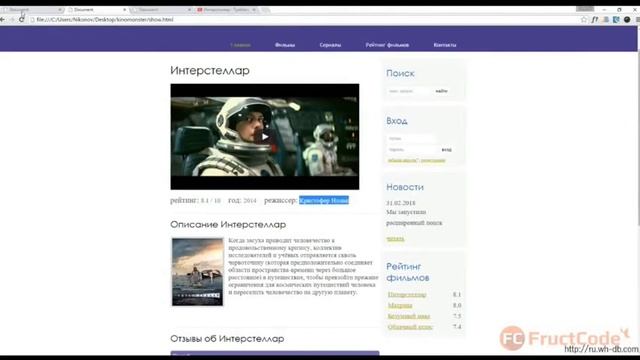640x360 pixels.
Task: Close the first browser tab
Action: coord(60,9)
